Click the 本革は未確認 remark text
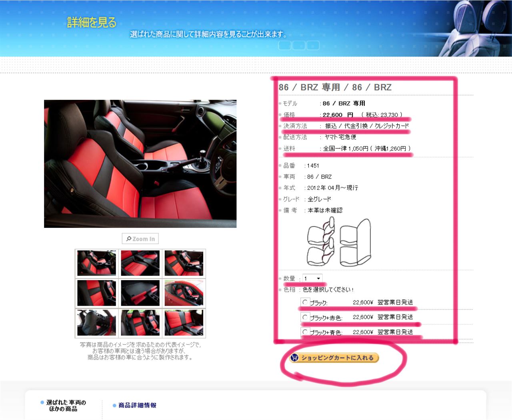Viewport: 512px width, 420px height. click(x=325, y=210)
